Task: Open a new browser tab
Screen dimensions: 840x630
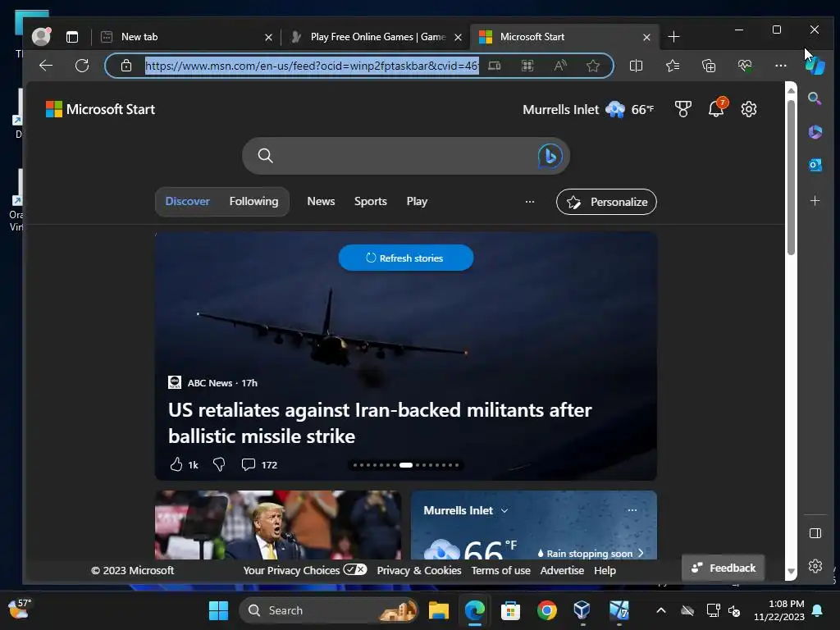Action: [674, 37]
